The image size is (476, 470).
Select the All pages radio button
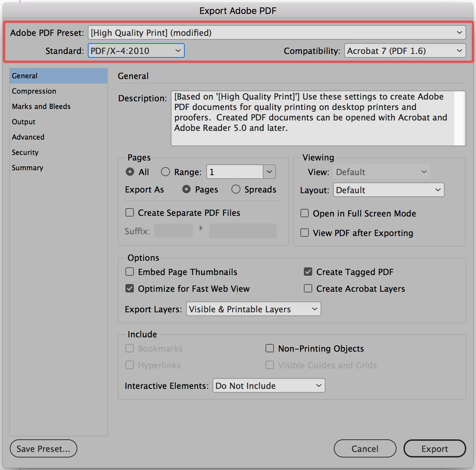pos(130,172)
